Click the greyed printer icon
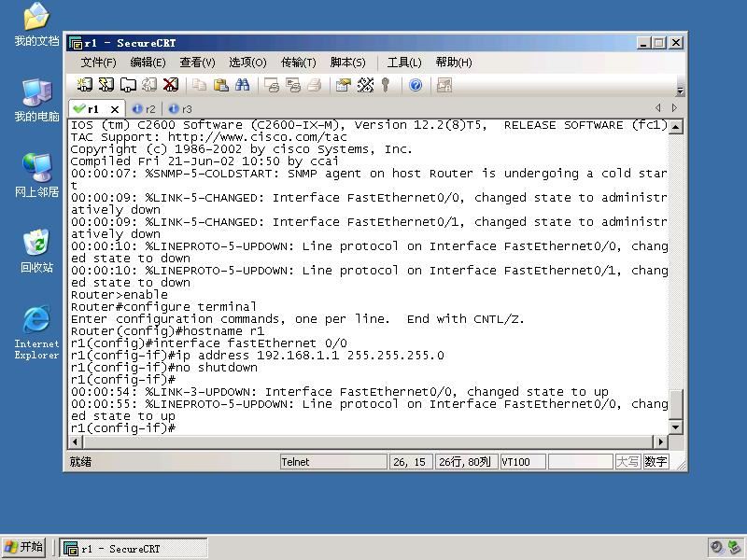 [315, 85]
